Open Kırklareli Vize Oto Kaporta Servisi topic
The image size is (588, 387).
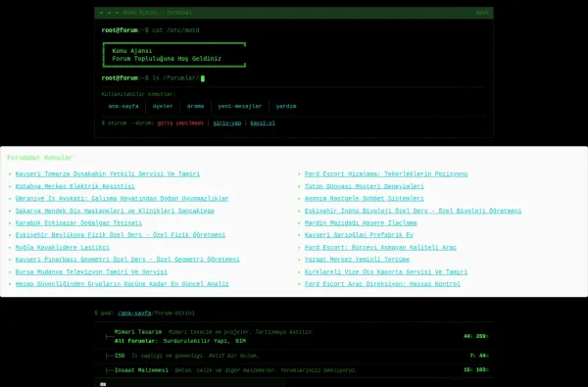click(x=386, y=271)
